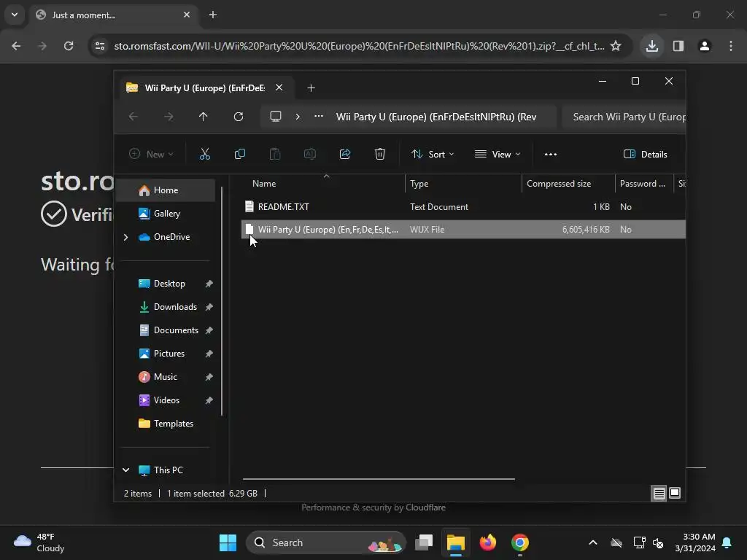Select the 'Just a moment...' Chrome tab

click(x=113, y=15)
